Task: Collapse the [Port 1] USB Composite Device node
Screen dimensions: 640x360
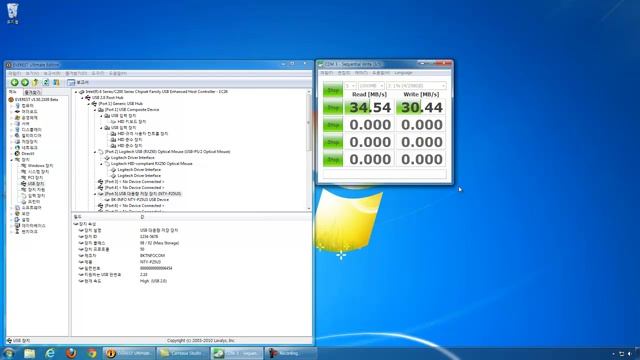Action: pos(95,110)
